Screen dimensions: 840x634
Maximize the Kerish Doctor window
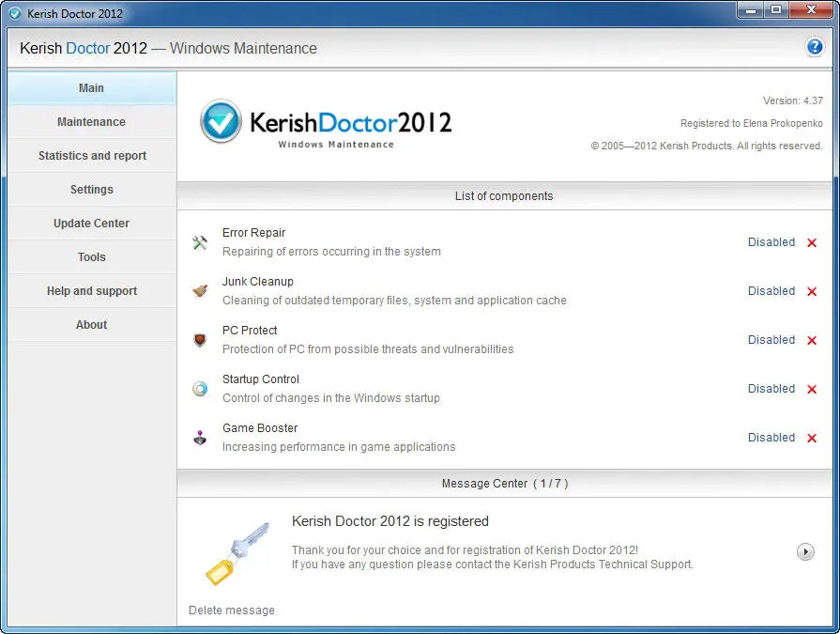(x=776, y=10)
